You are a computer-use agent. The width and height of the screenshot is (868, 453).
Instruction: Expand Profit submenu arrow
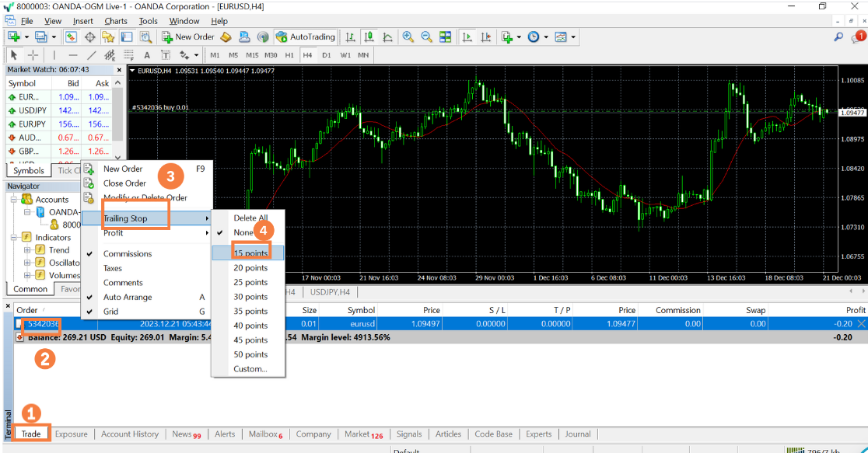[207, 233]
